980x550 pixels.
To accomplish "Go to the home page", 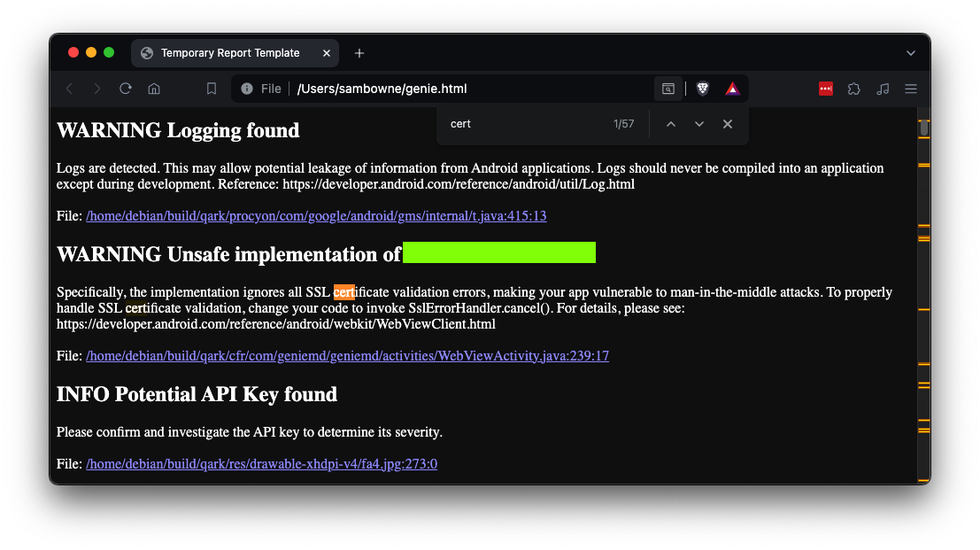I will click(x=154, y=89).
